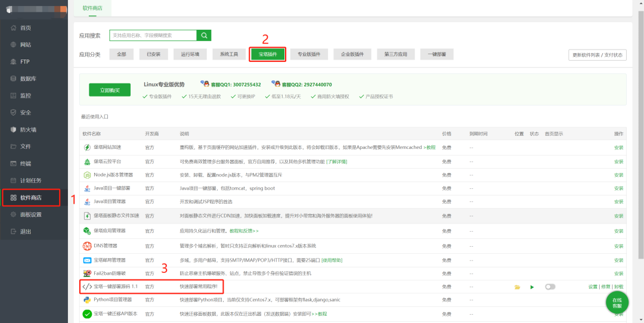The width and height of the screenshot is (644, 323).
Task: Click the green play icon in 状态 column
Action: tap(532, 287)
